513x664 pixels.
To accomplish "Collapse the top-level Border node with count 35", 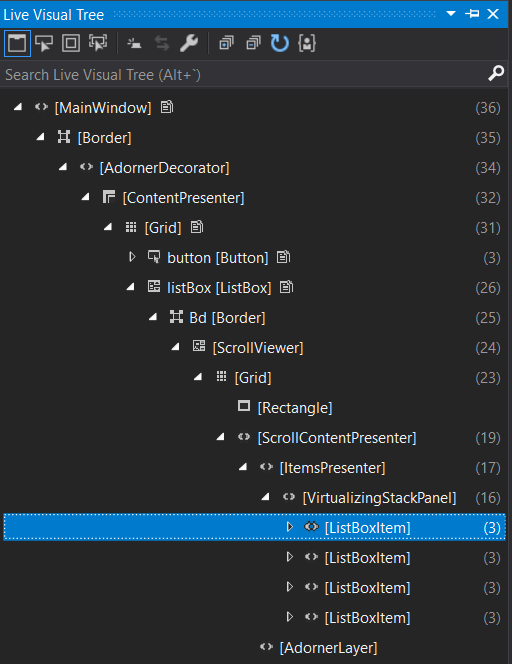I will pyautogui.click(x=41, y=137).
